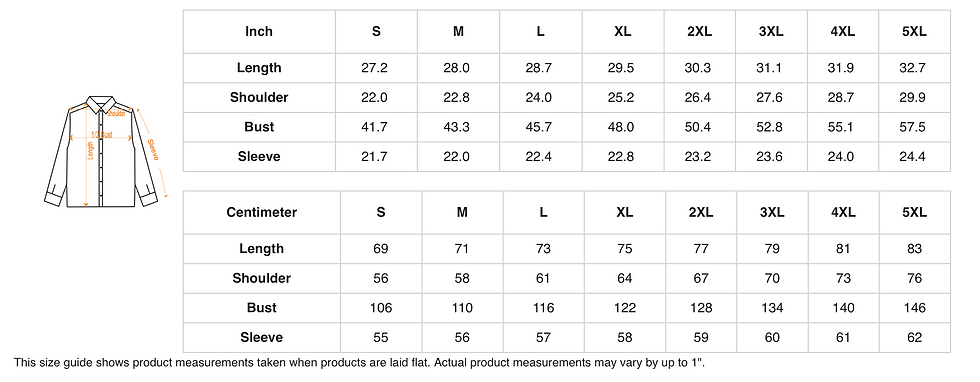
Task: Click the 5XL column header in Inch table
Action: [914, 31]
